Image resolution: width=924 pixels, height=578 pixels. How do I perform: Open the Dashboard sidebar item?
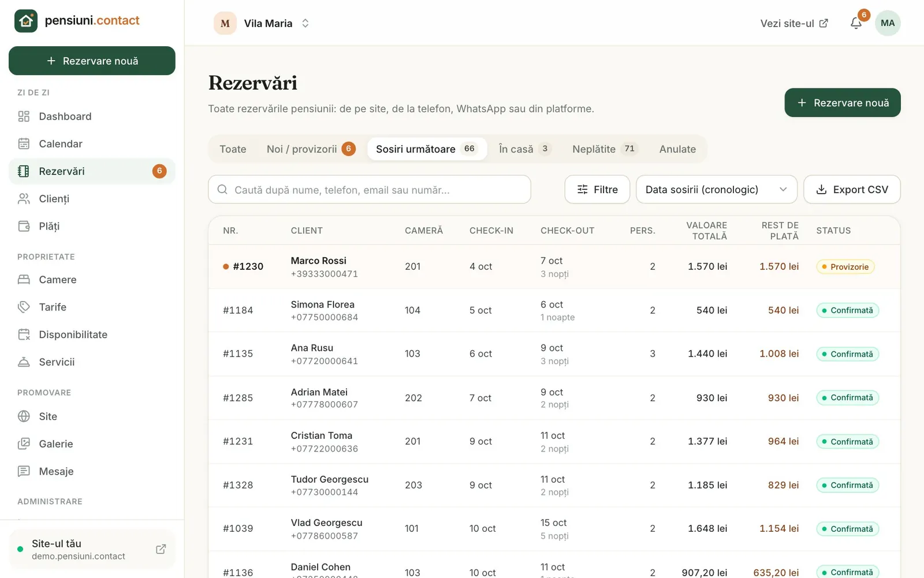(92, 116)
